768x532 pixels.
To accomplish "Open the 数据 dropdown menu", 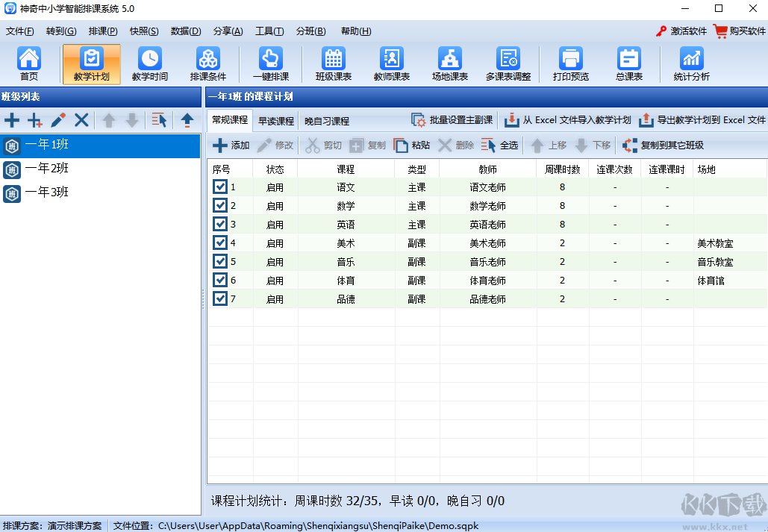I will point(184,31).
